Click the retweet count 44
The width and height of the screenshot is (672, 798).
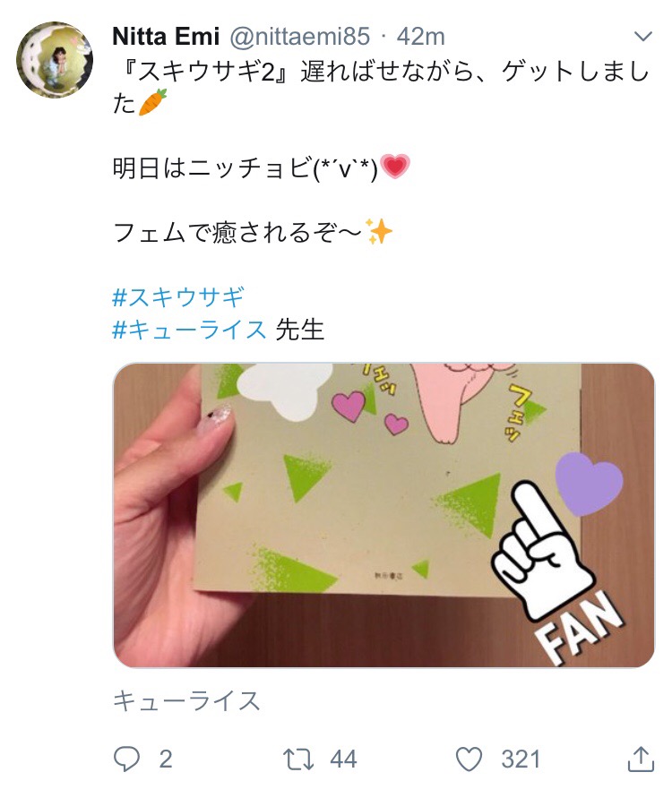pyautogui.click(x=343, y=759)
